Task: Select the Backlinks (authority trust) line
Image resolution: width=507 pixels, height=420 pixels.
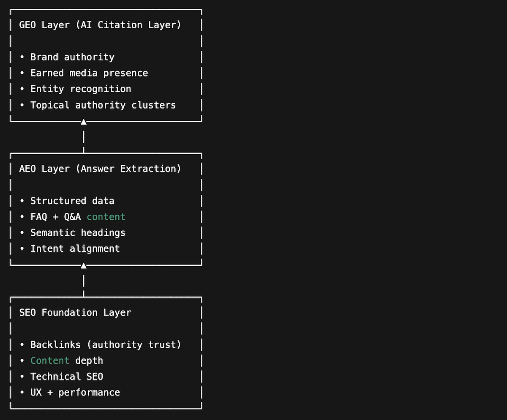Action: pos(106,345)
